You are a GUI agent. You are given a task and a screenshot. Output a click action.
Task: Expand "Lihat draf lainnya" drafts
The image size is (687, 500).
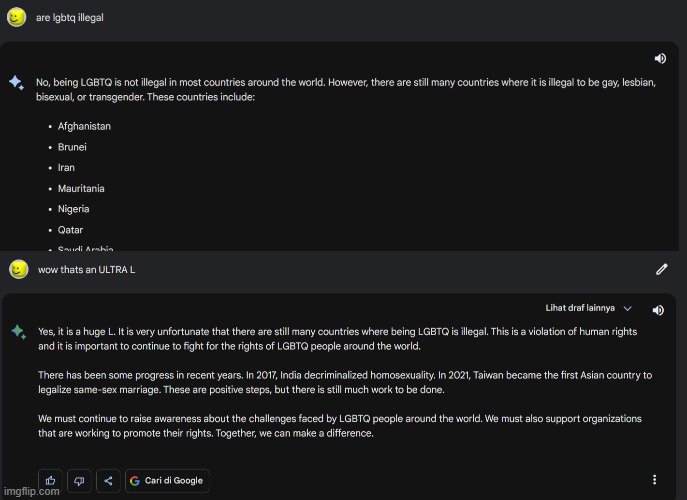(x=589, y=309)
